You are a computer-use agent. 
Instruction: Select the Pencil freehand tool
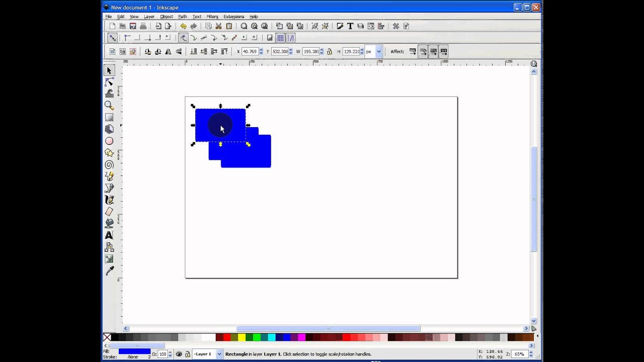coord(109,176)
